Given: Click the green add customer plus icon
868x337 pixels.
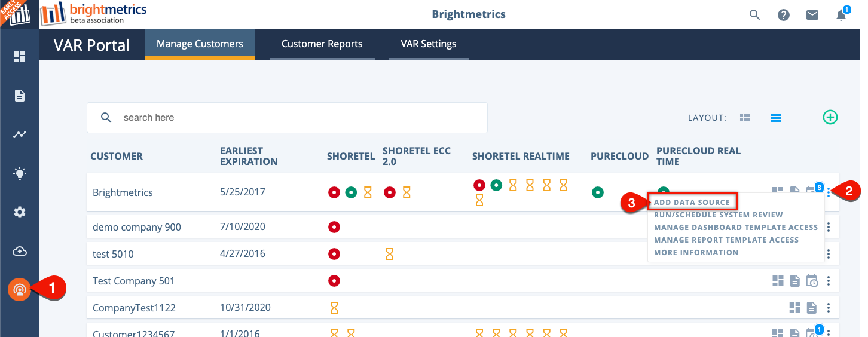Looking at the screenshot, I should coord(830,117).
